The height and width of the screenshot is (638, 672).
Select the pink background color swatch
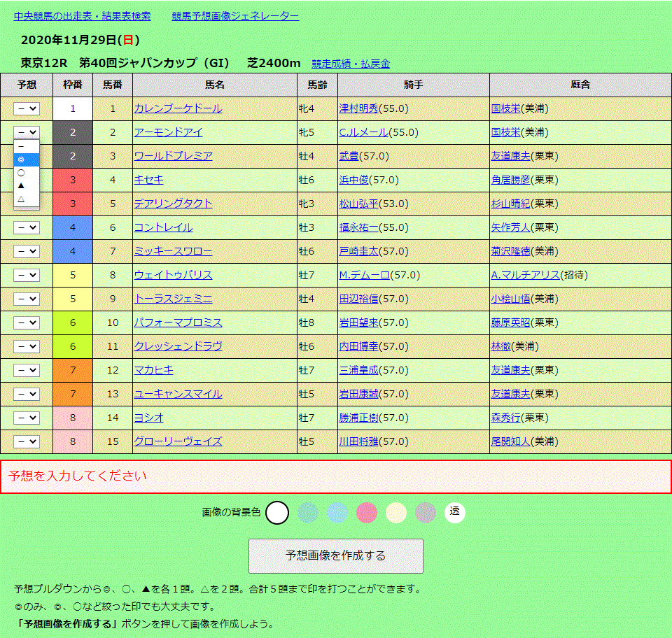pos(367,512)
